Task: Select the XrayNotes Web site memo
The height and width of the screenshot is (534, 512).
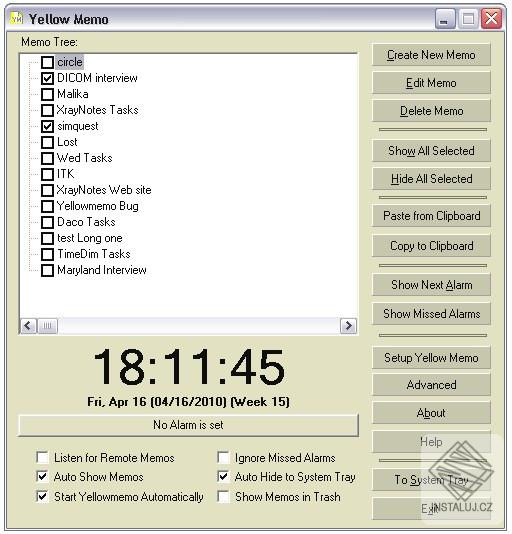Action: click(x=104, y=190)
